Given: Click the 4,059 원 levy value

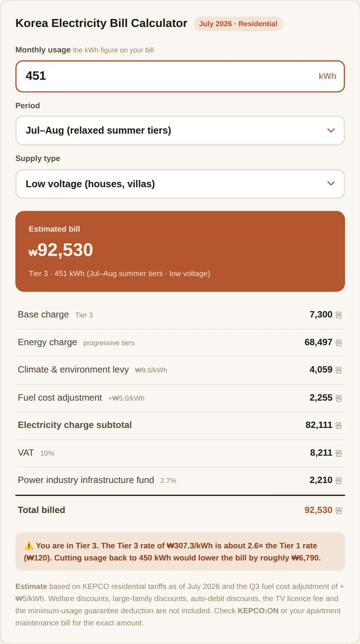Looking at the screenshot, I should [x=326, y=370].
